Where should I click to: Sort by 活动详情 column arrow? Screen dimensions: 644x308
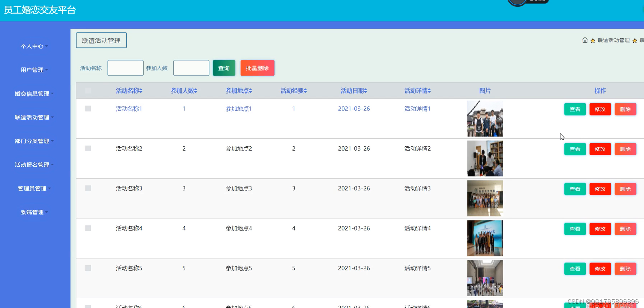pyautogui.click(x=429, y=91)
